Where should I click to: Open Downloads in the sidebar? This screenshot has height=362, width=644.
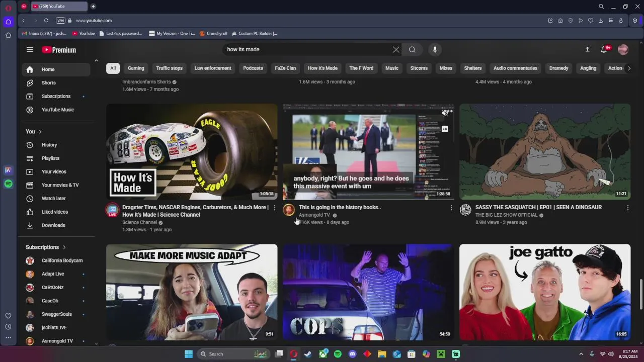coord(56,225)
